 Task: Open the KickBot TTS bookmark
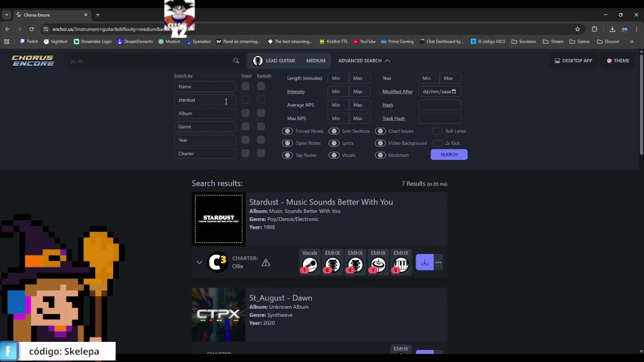[333, 42]
